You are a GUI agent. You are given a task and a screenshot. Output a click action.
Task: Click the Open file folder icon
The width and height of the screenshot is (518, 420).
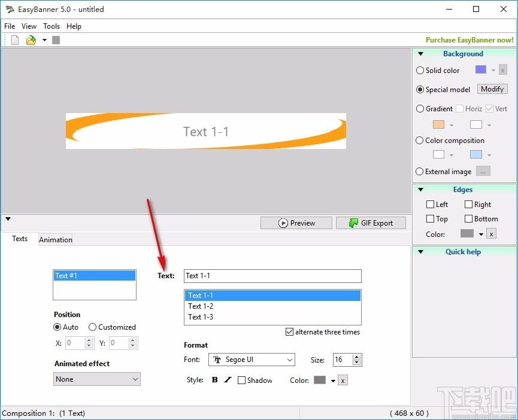[x=31, y=40]
